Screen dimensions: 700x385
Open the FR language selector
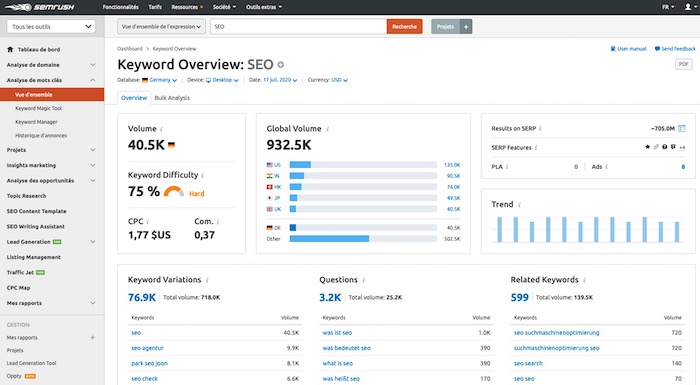pyautogui.click(x=668, y=7)
